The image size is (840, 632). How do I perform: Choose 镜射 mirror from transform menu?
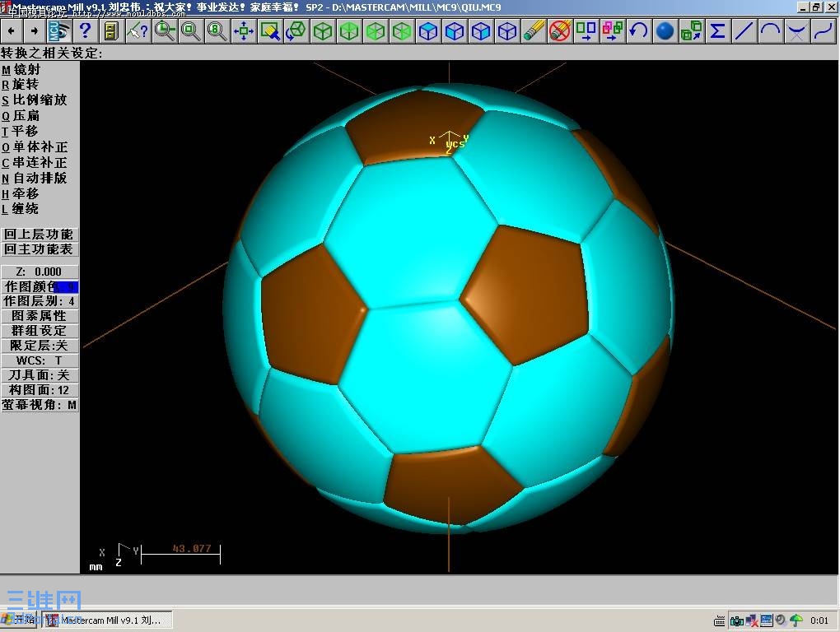(x=21, y=70)
